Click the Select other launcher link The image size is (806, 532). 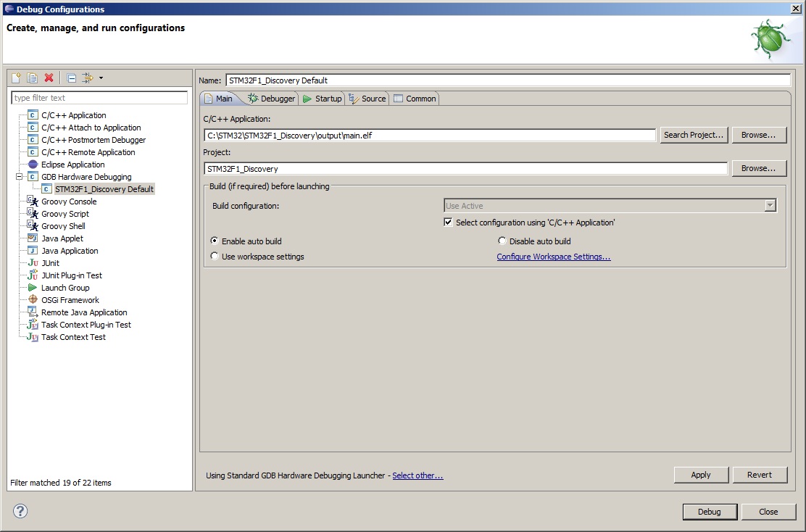pos(417,475)
